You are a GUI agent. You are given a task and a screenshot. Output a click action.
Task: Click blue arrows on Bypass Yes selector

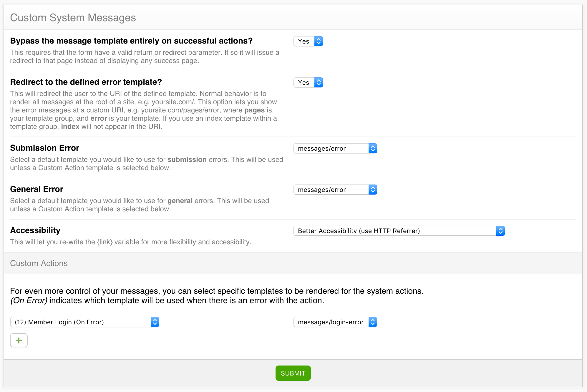[x=319, y=41]
